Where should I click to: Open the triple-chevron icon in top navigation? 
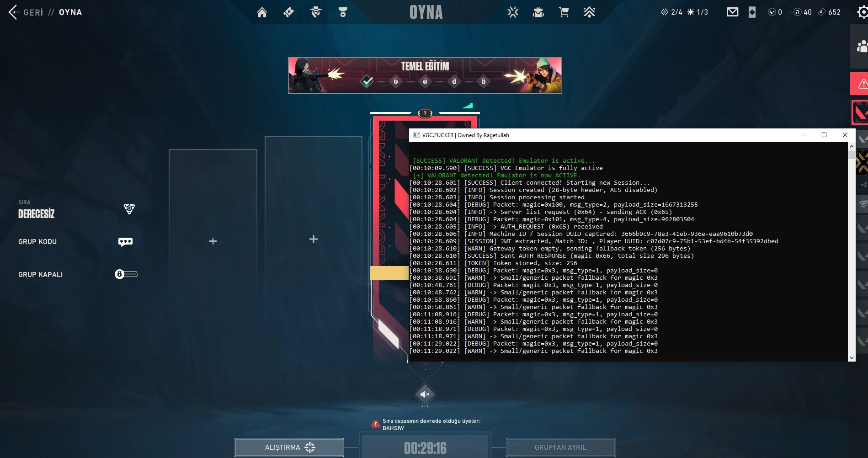coord(589,12)
